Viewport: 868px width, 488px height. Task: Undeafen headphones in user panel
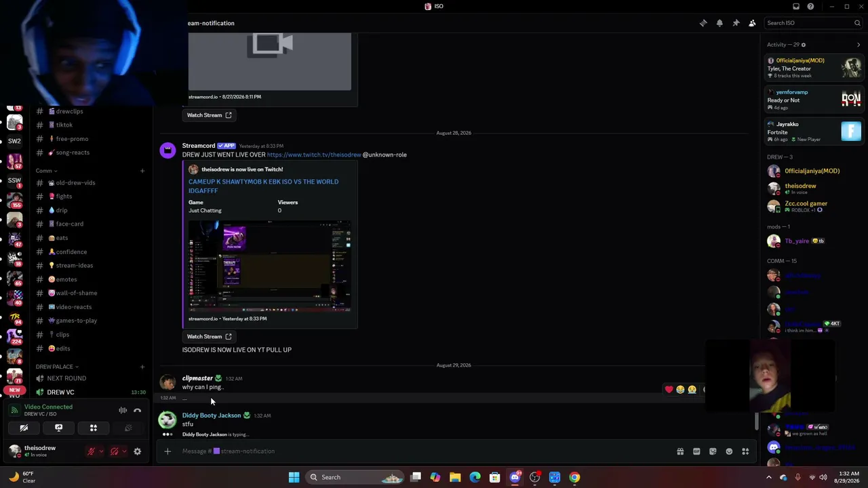tap(114, 451)
